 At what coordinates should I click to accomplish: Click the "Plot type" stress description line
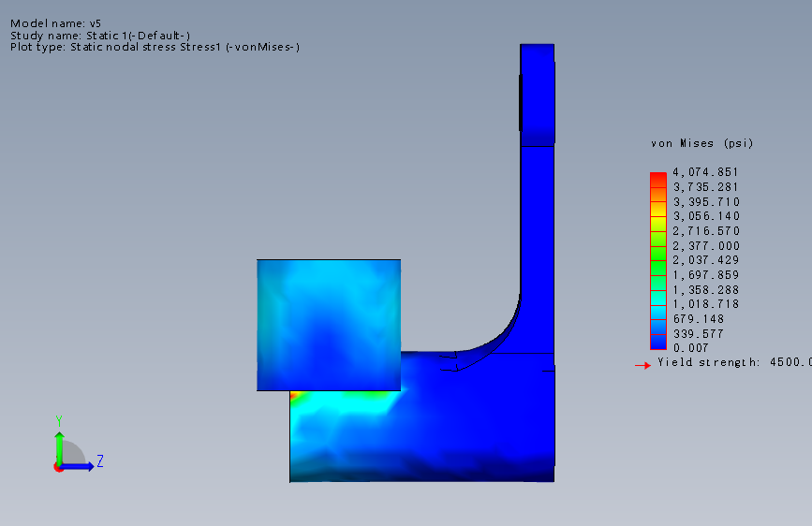(x=155, y=47)
